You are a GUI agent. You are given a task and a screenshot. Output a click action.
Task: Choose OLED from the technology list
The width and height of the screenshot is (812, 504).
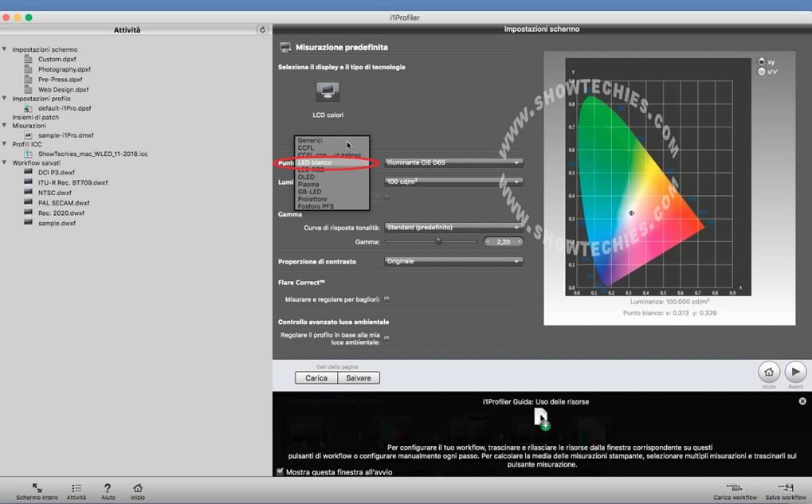307,177
